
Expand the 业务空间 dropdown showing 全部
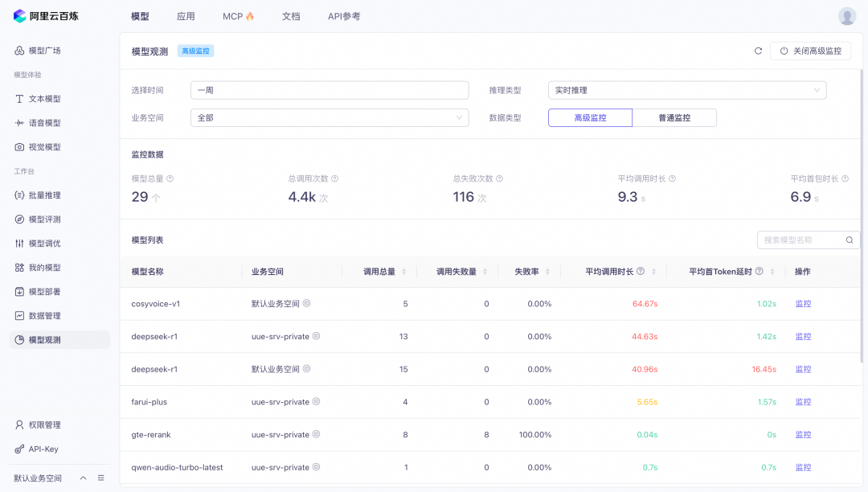click(329, 117)
